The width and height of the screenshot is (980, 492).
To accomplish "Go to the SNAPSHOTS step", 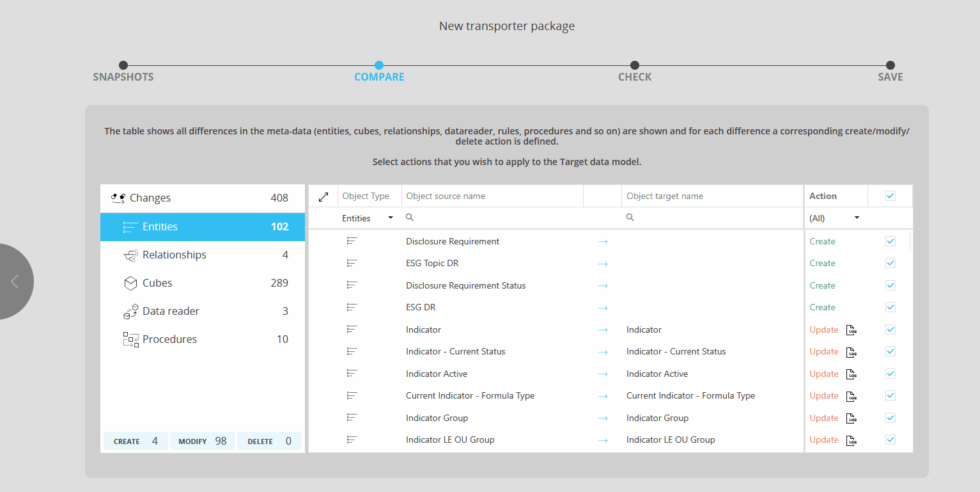I will click(x=123, y=77).
